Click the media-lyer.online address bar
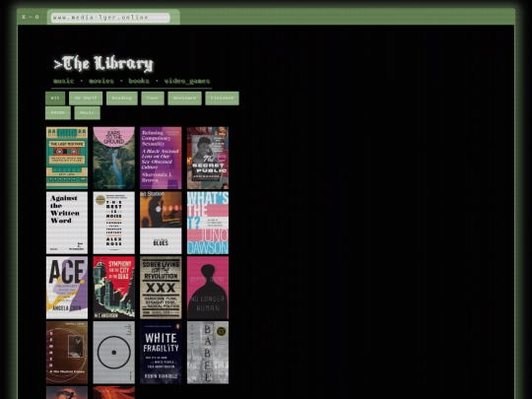This screenshot has height=399, width=532. point(110,18)
